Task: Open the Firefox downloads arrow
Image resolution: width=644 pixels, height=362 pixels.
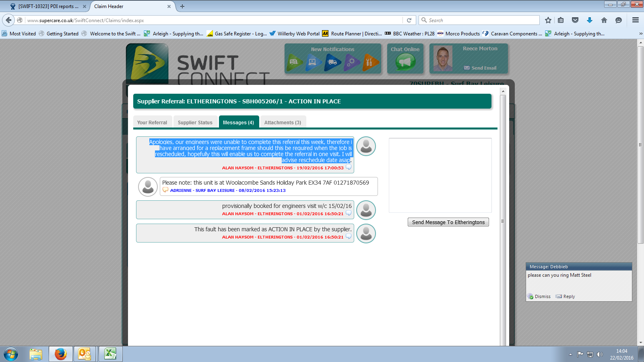Action: coord(590,20)
